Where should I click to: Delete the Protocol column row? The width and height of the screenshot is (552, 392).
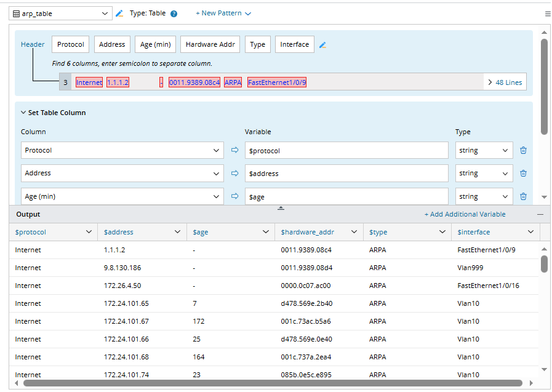tap(523, 150)
